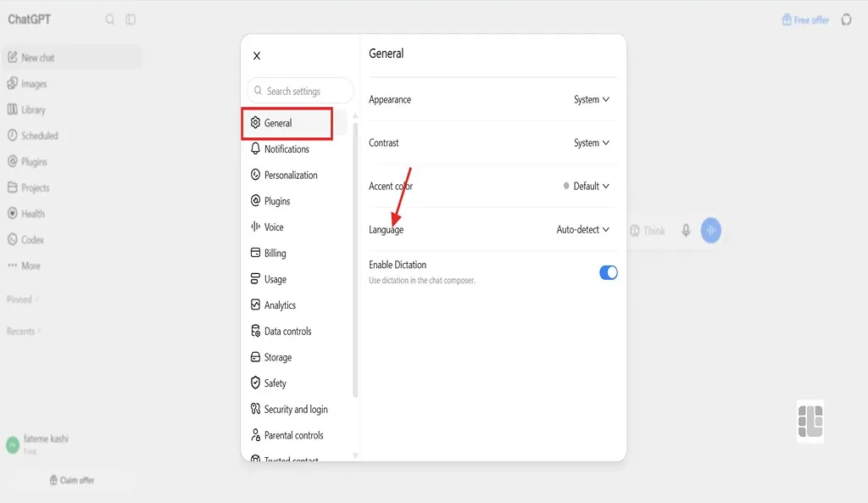The height and width of the screenshot is (503, 868).
Task: Expand the Contrast System dropdown
Action: coord(591,143)
